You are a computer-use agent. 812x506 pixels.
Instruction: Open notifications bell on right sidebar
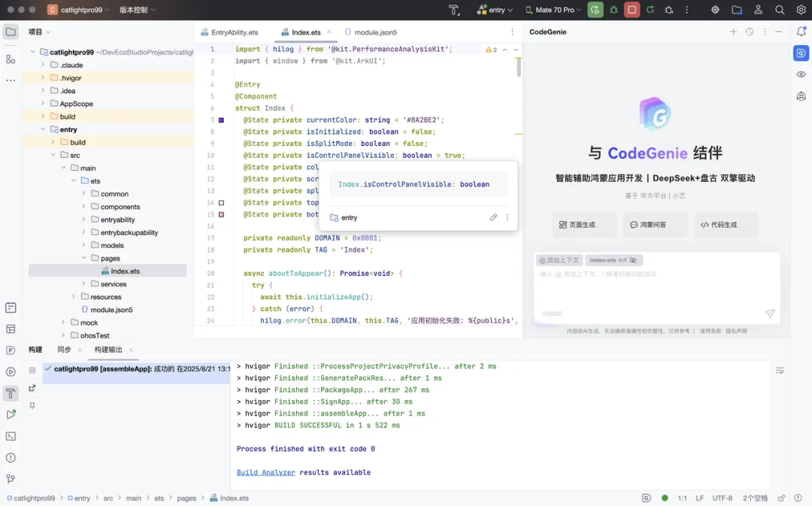801,32
